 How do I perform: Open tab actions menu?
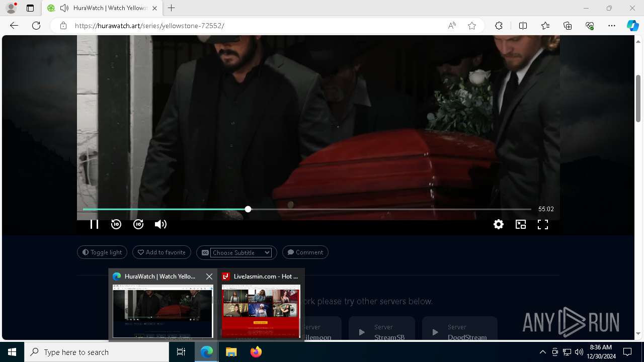click(30, 8)
